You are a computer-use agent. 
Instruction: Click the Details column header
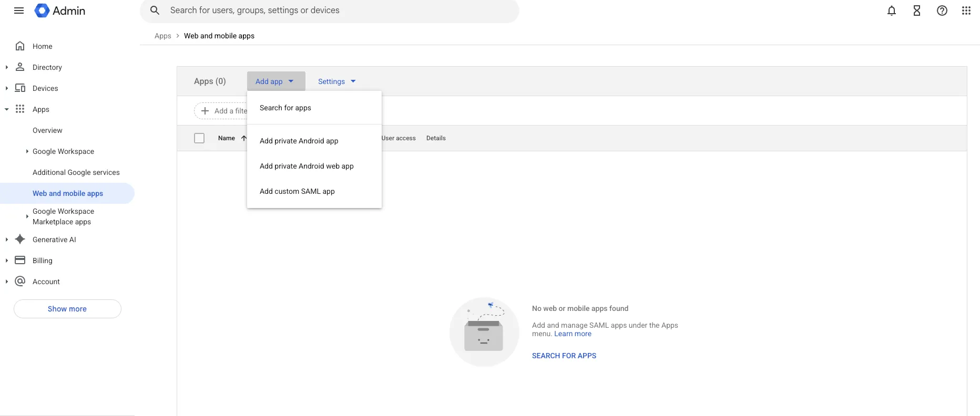(x=436, y=138)
